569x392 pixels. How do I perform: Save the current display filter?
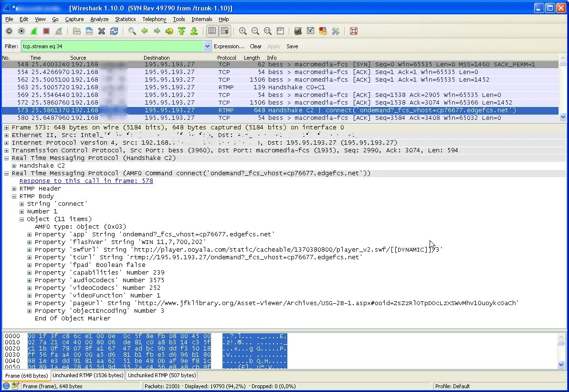click(292, 46)
